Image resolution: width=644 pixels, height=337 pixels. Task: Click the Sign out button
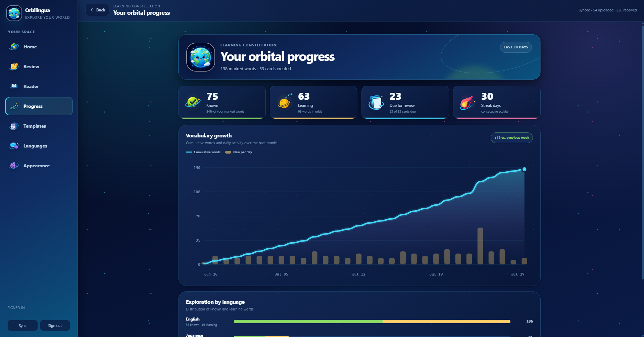coord(55,326)
